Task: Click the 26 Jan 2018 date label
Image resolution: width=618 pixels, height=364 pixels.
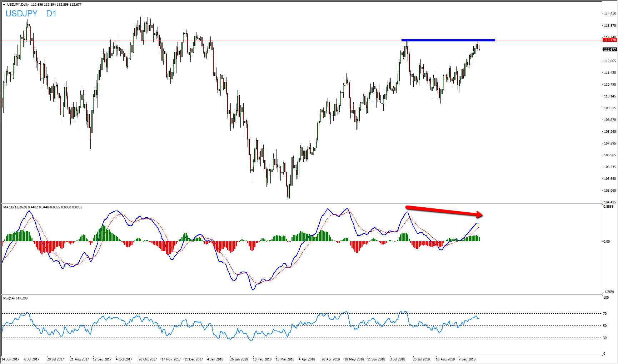Action: pyautogui.click(x=239, y=359)
